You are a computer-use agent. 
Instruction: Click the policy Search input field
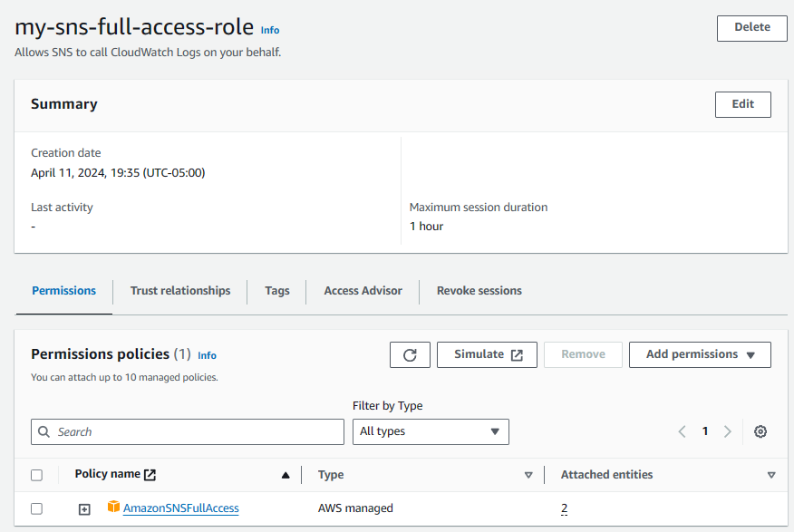pyautogui.click(x=188, y=431)
